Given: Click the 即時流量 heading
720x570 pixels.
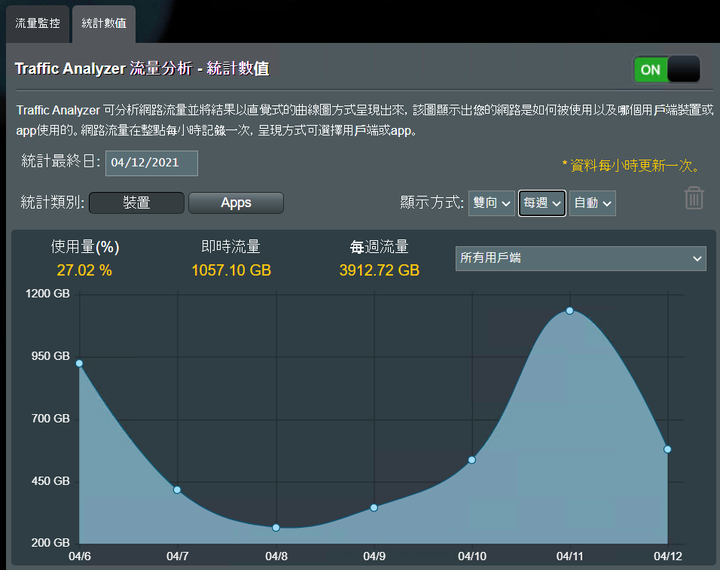Looking at the screenshot, I should coord(231,247).
